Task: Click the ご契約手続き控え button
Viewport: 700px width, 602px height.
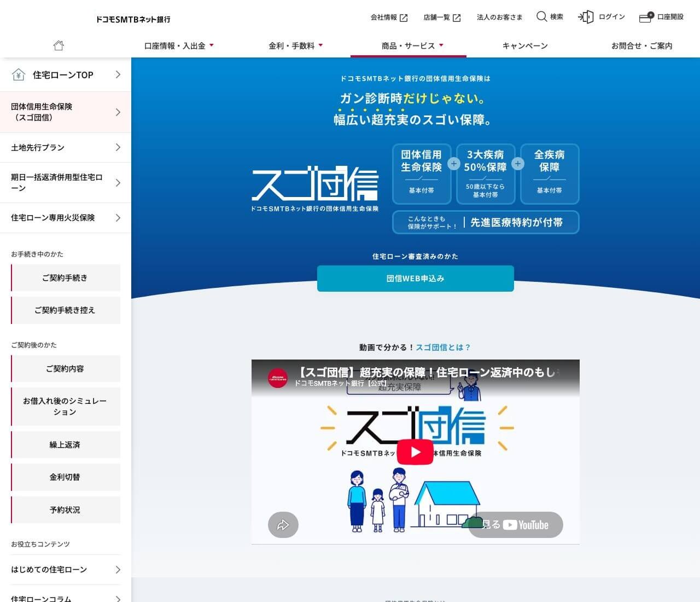Action: pos(66,310)
